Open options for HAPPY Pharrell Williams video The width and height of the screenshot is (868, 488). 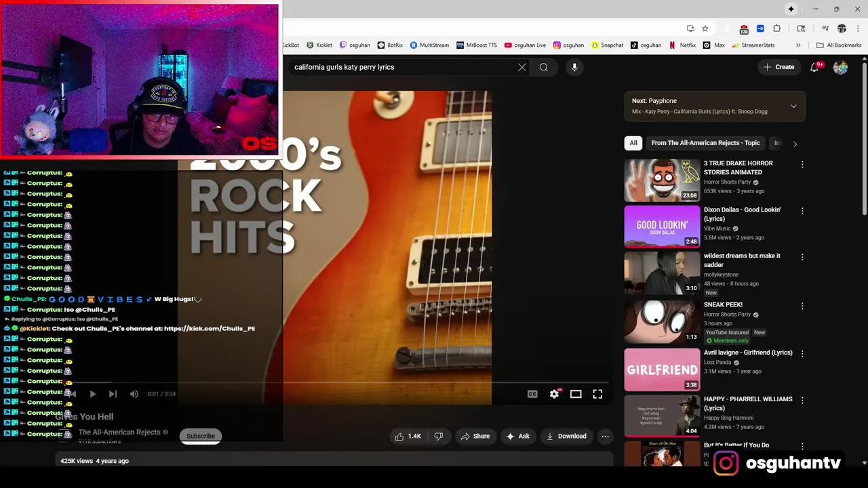tap(802, 400)
